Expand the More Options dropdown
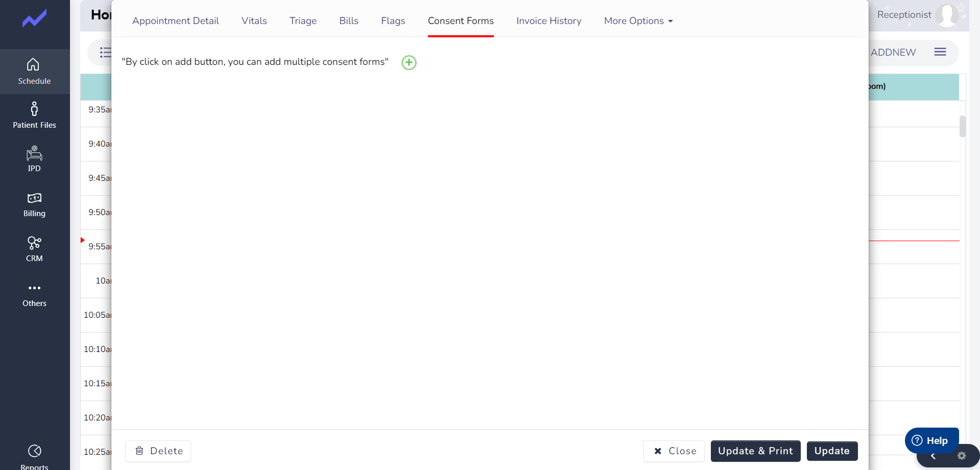Screen dimensions: 980x470 click(638, 21)
